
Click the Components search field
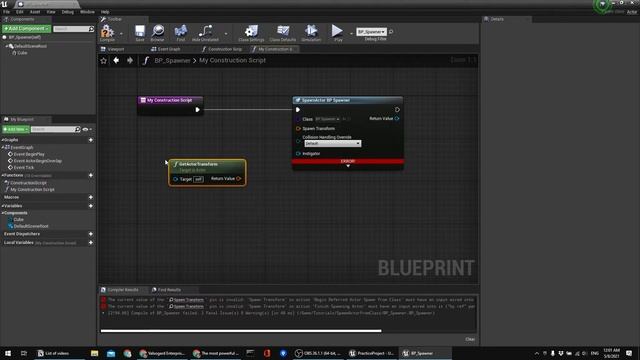(x=71, y=29)
